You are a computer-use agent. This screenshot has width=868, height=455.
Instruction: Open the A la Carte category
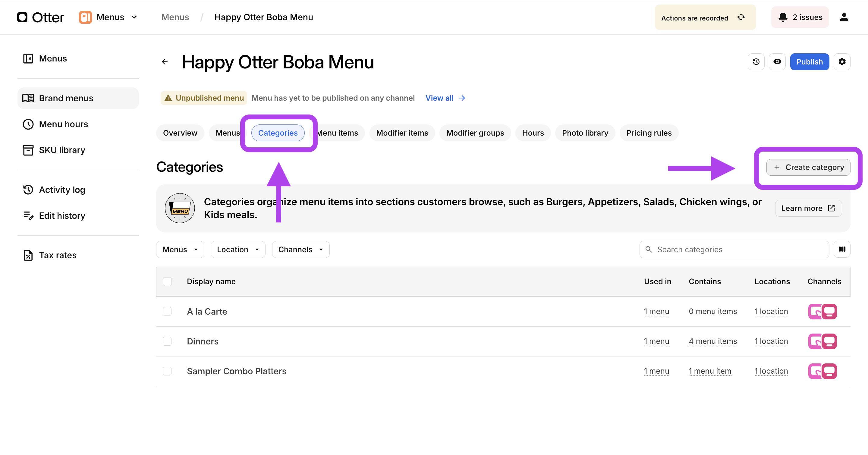point(207,312)
